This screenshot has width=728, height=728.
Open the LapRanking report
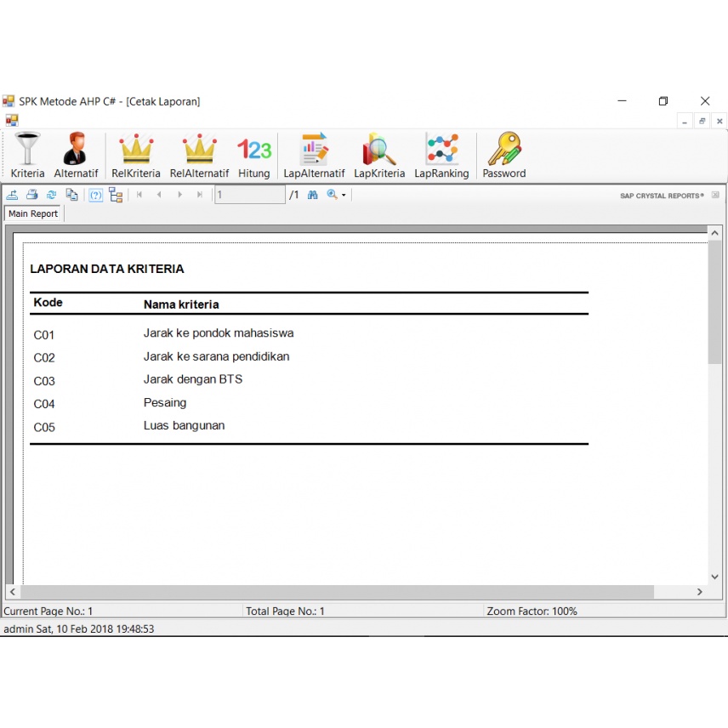[x=441, y=156]
